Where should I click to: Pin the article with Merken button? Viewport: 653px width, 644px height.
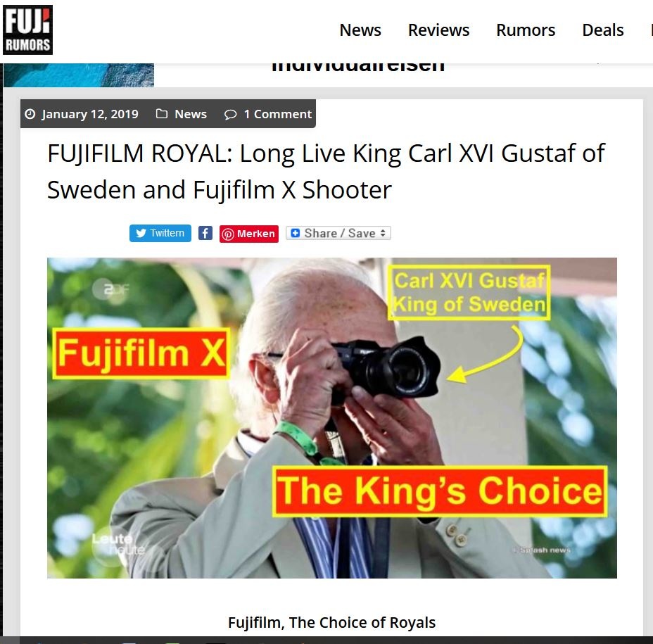tap(249, 234)
